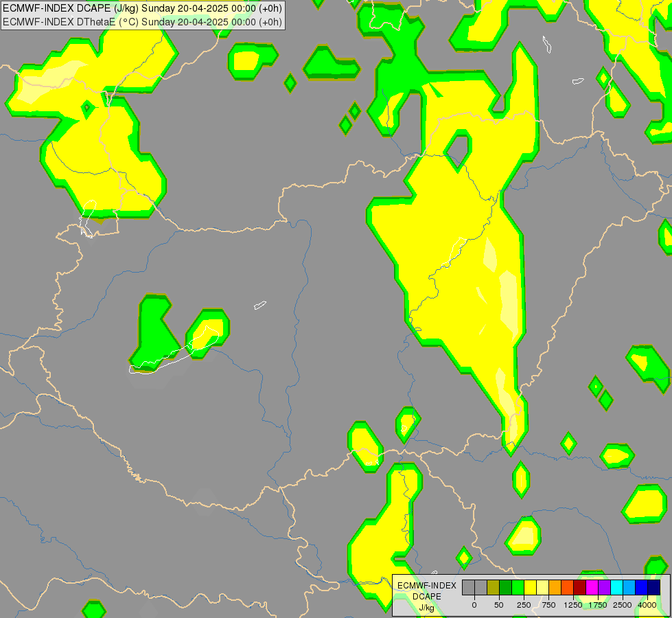Select the red-orange legend swatch
The width and height of the screenshot is (672, 618).
[567, 588]
